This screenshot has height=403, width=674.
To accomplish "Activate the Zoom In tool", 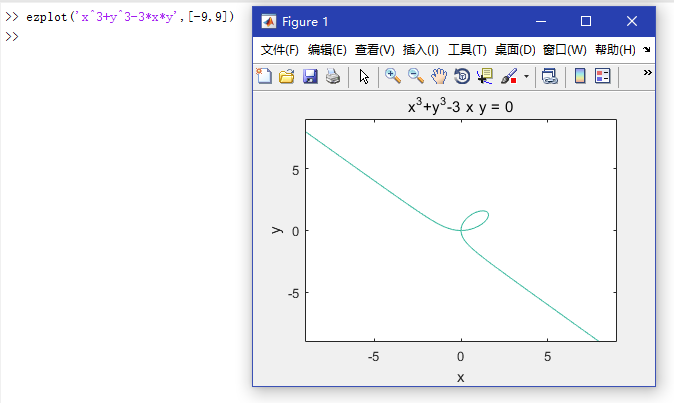I will coord(392,76).
